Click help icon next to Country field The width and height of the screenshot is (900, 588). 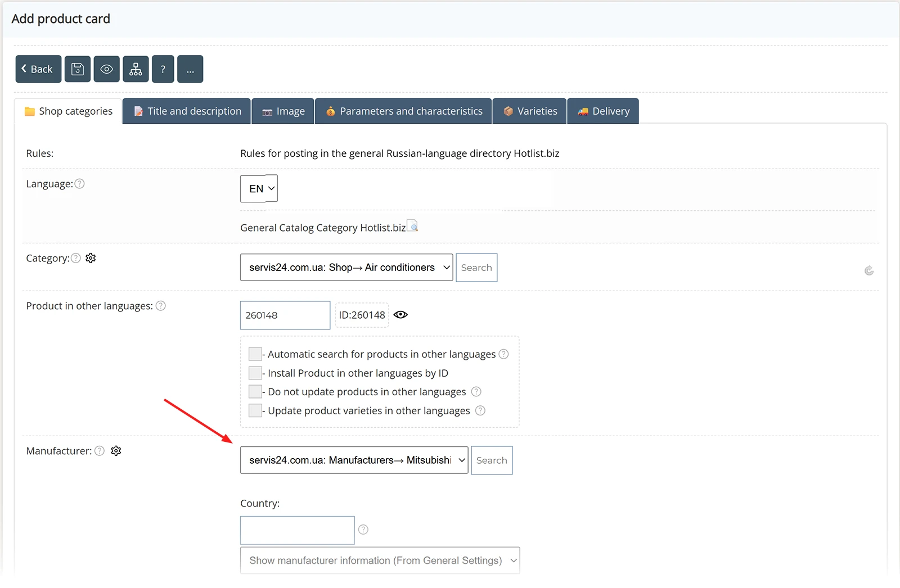(x=363, y=530)
